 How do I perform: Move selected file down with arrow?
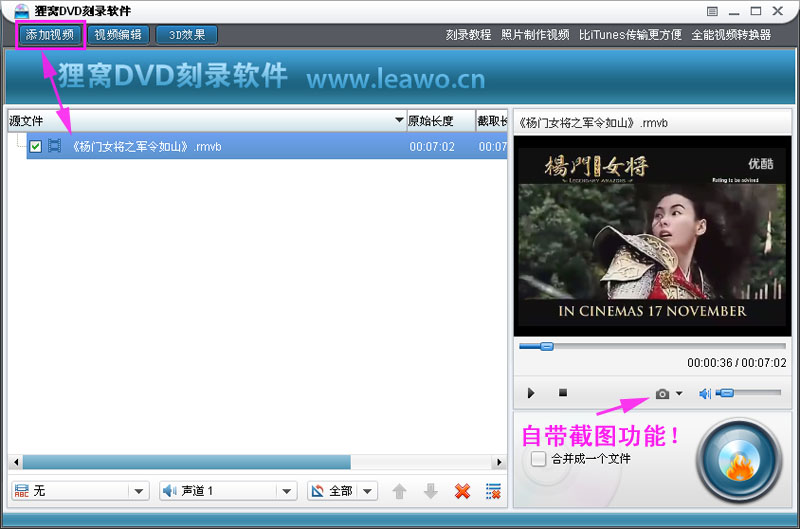[430, 491]
